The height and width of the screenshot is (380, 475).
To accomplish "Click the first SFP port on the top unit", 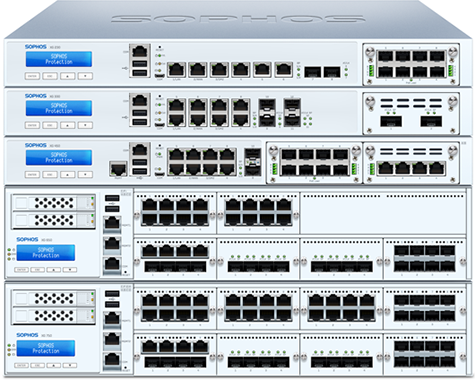I will (x=313, y=72).
